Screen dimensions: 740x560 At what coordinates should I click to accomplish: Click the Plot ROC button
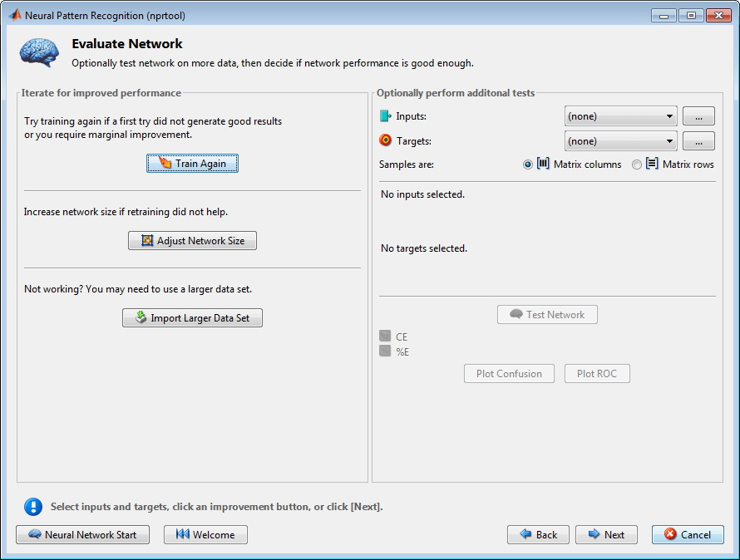[x=597, y=374]
